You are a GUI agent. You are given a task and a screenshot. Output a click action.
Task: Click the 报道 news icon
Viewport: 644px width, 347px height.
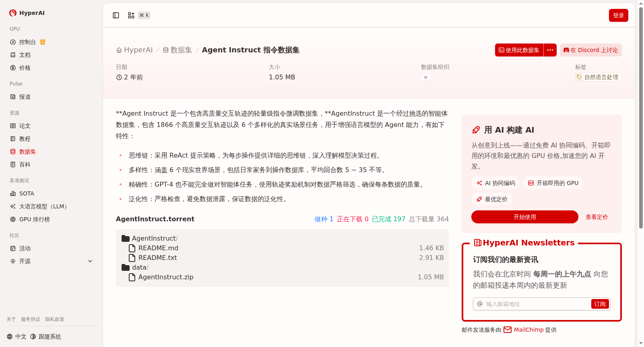(x=13, y=97)
